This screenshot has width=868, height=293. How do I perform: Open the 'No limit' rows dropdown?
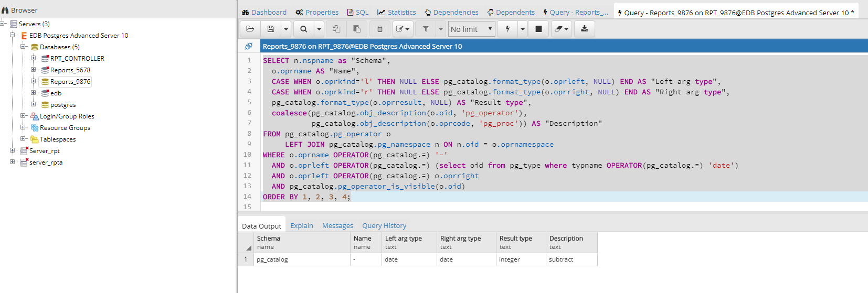click(x=471, y=29)
